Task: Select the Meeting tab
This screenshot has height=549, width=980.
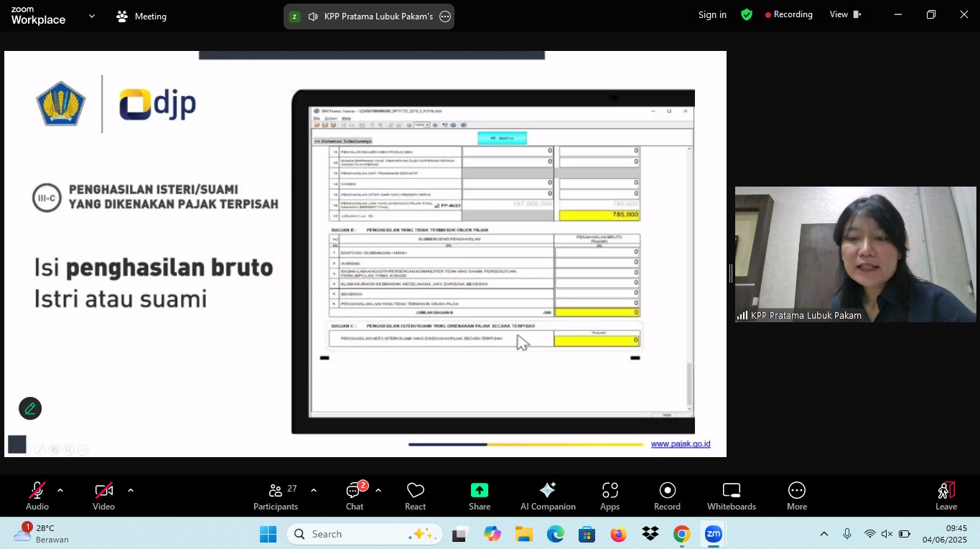Action: coord(141,16)
